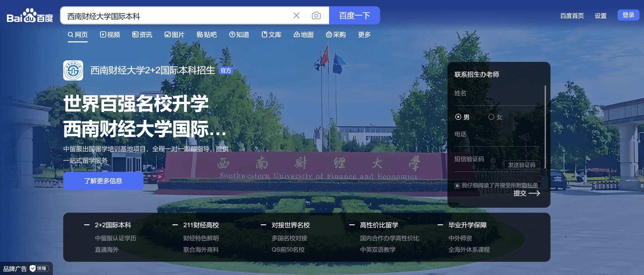Click the 百度一下 search button

click(x=354, y=16)
